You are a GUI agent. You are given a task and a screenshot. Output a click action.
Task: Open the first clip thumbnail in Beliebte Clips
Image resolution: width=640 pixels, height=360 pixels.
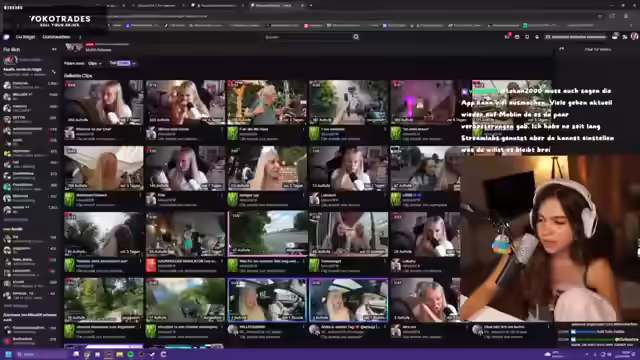click(104, 102)
